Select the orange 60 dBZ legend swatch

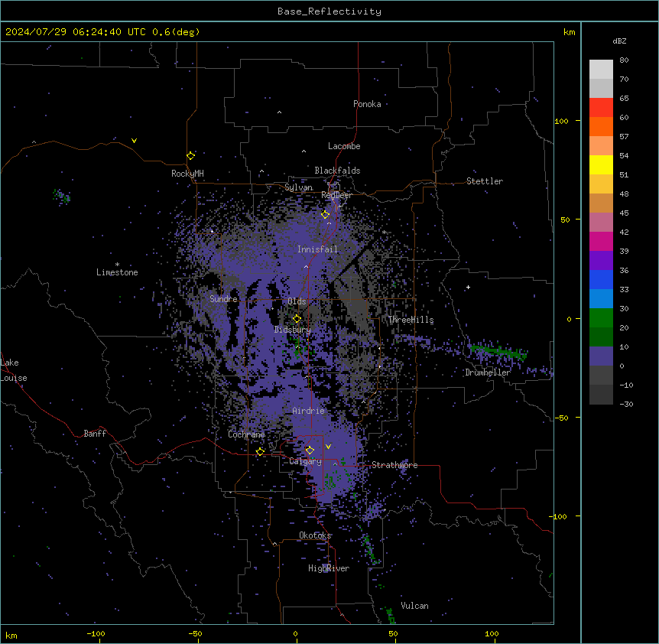click(x=601, y=126)
